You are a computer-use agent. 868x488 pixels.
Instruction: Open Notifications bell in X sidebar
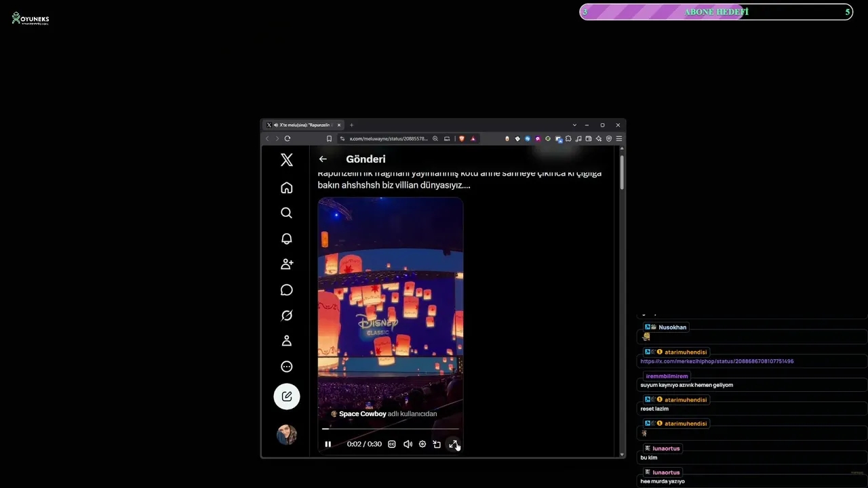click(x=287, y=239)
